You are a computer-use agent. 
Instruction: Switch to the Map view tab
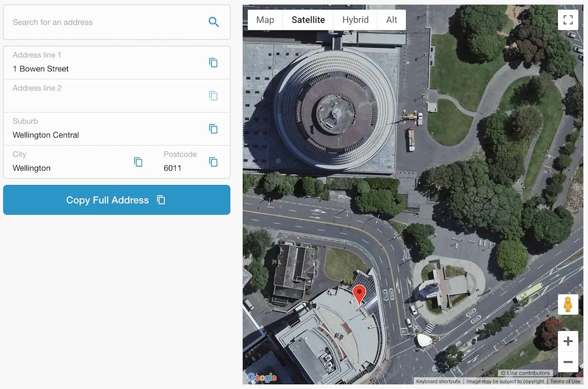tap(265, 19)
